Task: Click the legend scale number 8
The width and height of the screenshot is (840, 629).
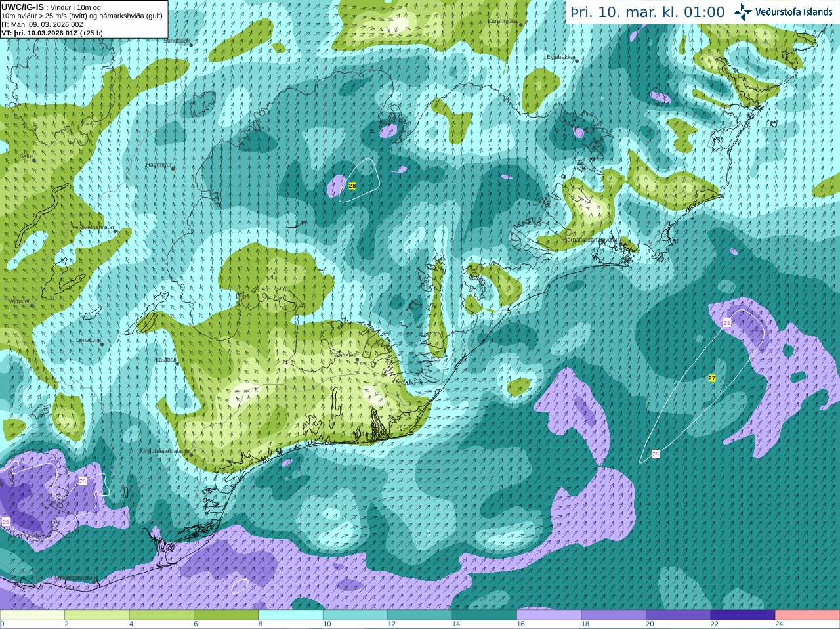Action: (261, 624)
